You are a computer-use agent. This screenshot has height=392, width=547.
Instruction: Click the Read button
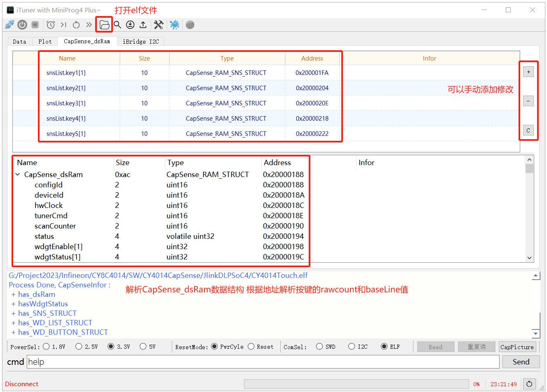436,347
